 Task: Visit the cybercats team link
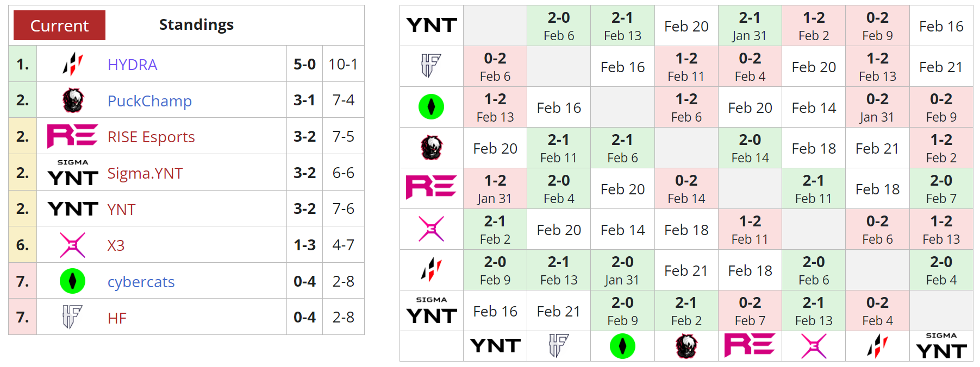coord(141,282)
